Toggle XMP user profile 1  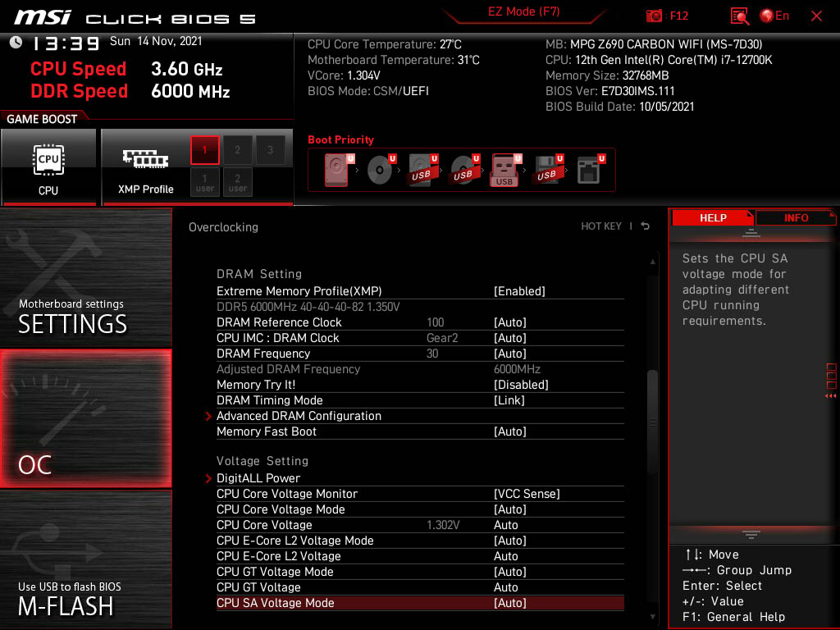click(x=205, y=182)
